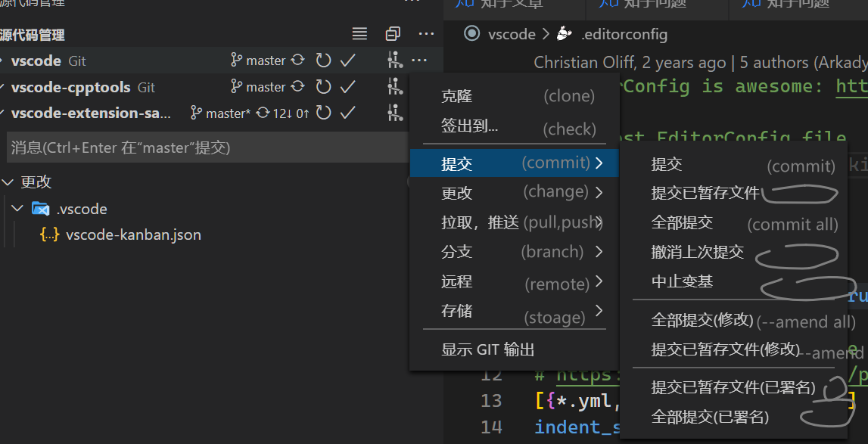This screenshot has width=868, height=444.
Task: Click the mouse icon before .editorconfig breadcrumb
Action: [x=564, y=34]
